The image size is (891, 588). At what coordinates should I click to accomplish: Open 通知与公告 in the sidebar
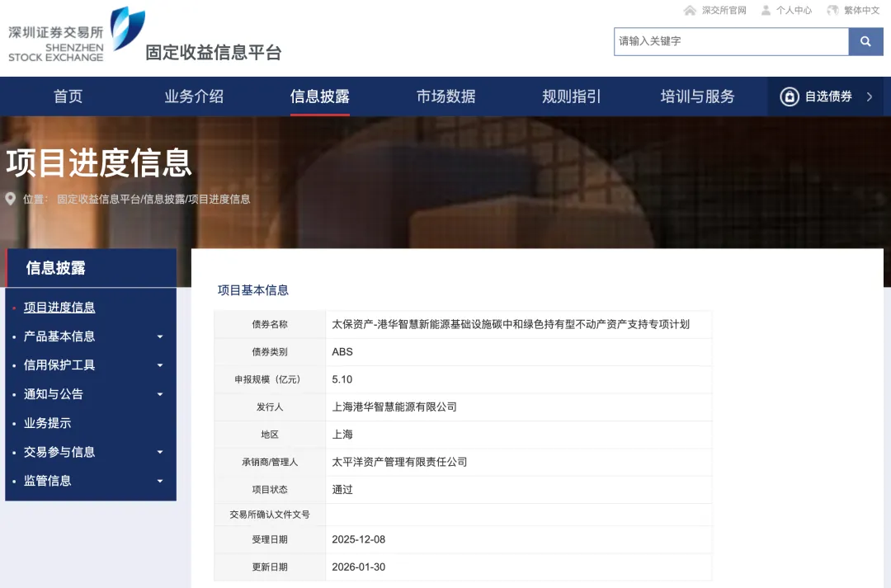(54, 394)
